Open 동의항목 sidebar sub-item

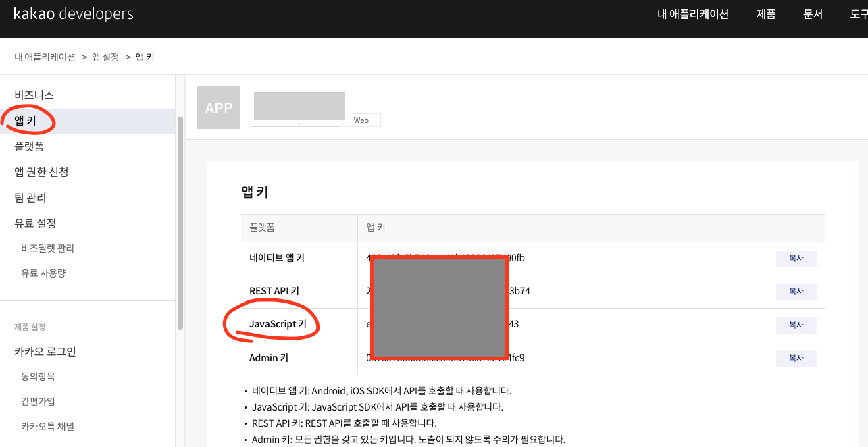[x=38, y=376]
